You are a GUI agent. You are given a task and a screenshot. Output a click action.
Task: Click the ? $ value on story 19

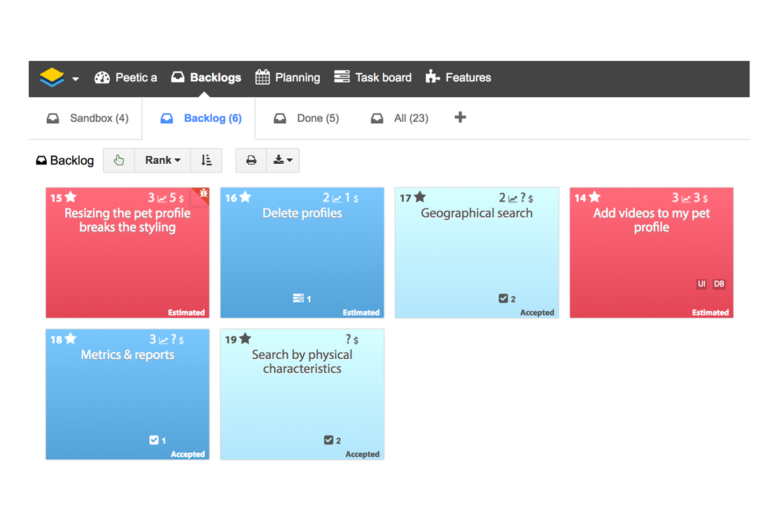click(352, 339)
